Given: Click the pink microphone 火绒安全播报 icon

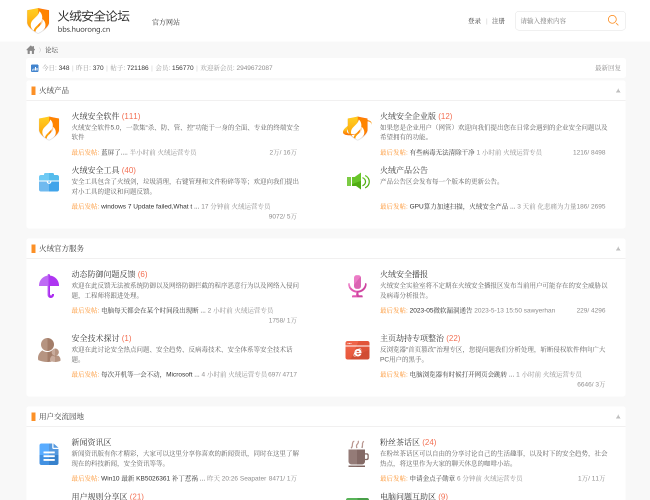Looking at the screenshot, I should click(x=357, y=286).
